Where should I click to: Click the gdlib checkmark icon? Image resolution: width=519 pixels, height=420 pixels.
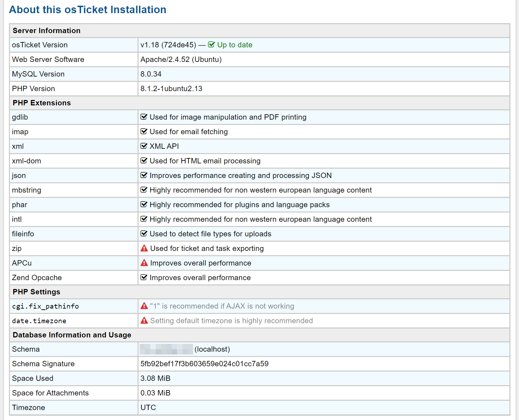click(x=144, y=117)
